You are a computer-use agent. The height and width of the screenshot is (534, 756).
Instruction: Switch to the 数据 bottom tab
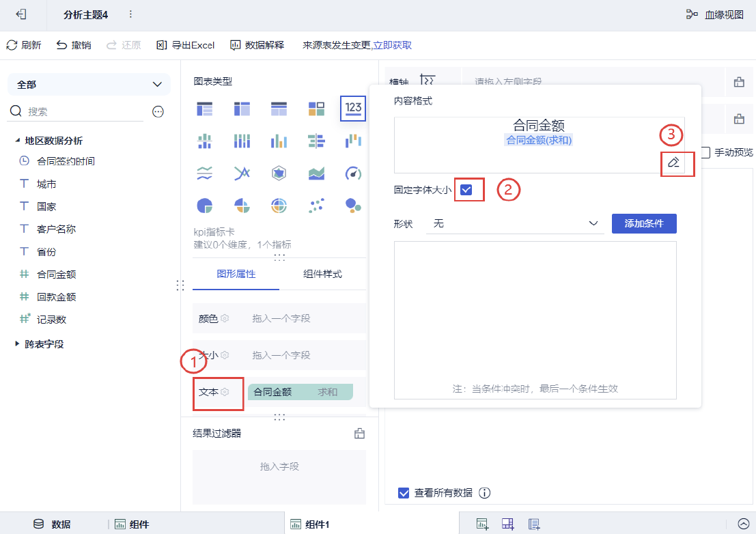coord(52,524)
